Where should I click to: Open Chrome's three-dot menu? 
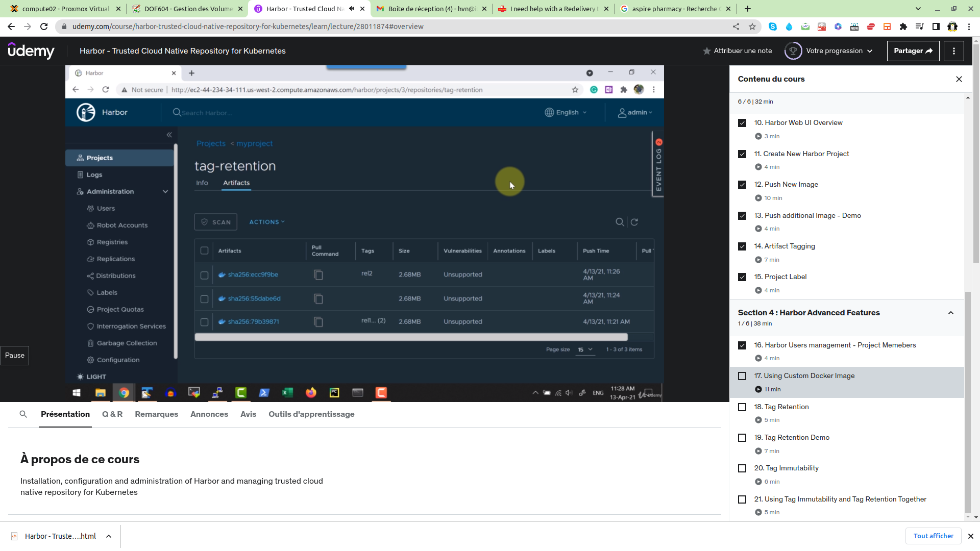[969, 27]
